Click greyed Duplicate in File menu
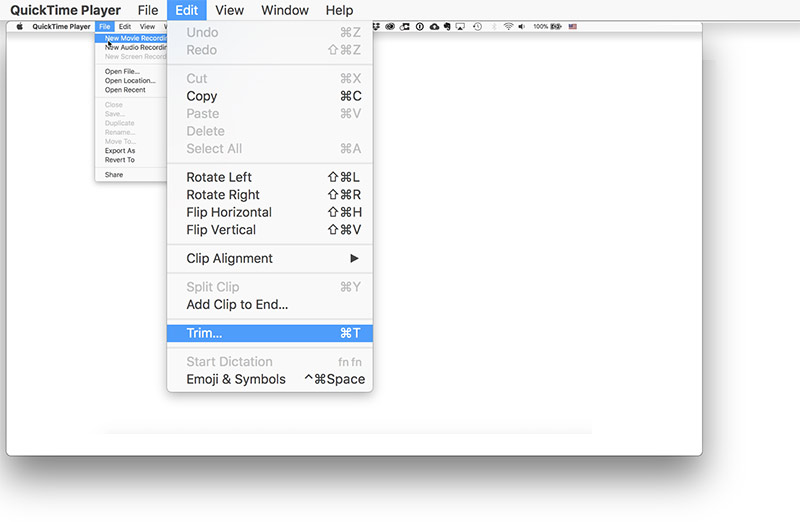800x522 pixels. [131, 123]
